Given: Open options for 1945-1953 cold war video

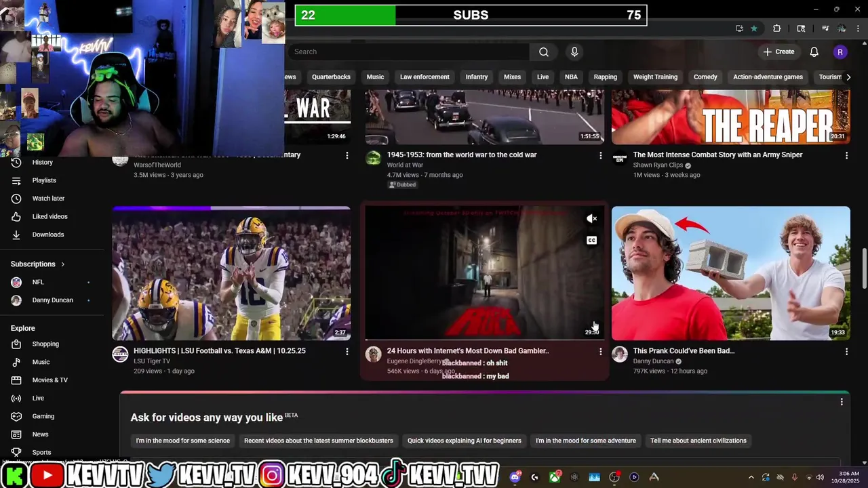Looking at the screenshot, I should click(600, 156).
